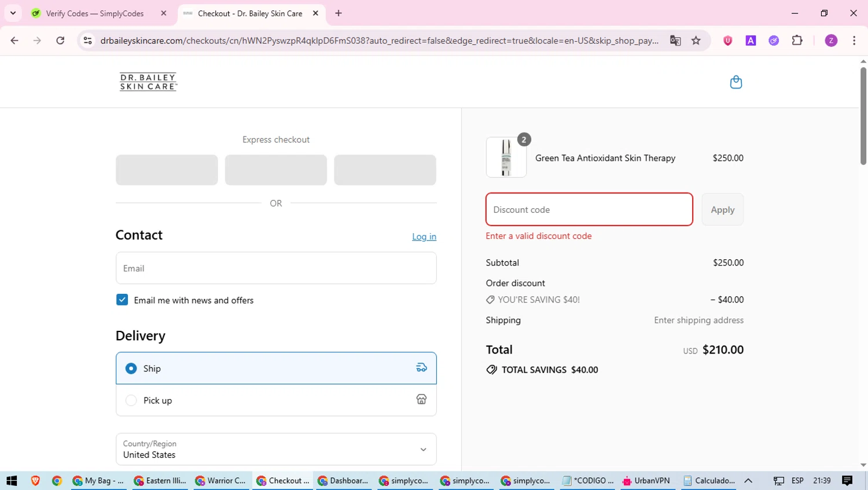This screenshot has height=490, width=868.
Task: Click the third express checkout button
Action: (385, 170)
